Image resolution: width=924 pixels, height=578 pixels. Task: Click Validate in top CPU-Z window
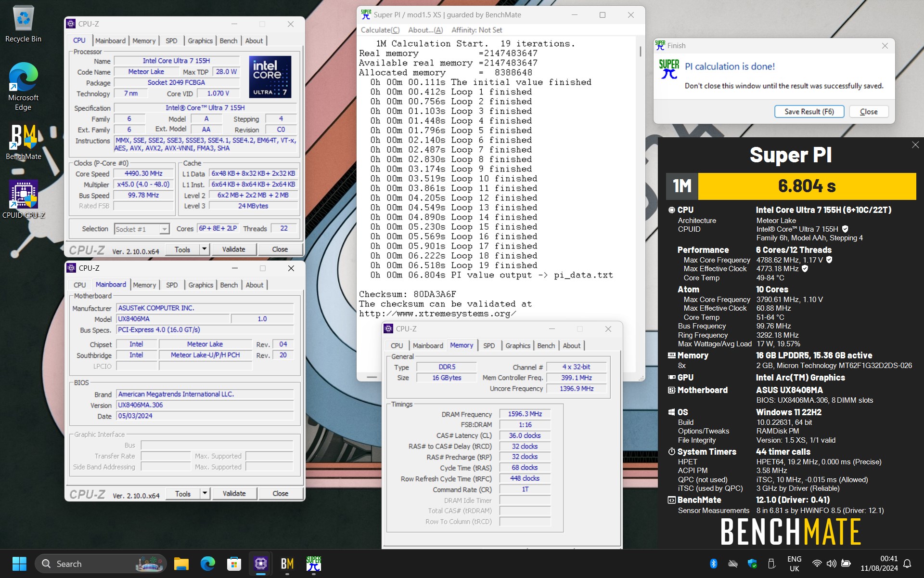[x=233, y=249]
